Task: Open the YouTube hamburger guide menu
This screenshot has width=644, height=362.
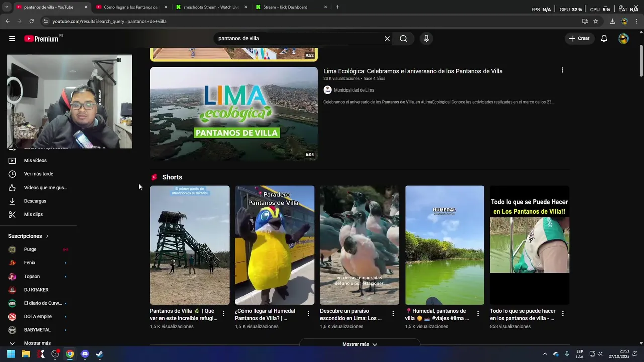Action: [12, 39]
